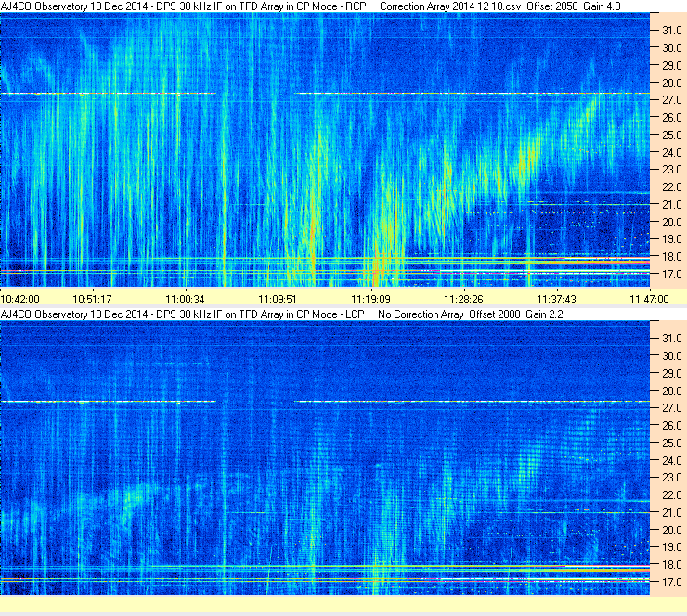This screenshot has width=687, height=616.
Task: Click the 17.0 frequency label on LCP chart
Action: pyautogui.click(x=671, y=583)
